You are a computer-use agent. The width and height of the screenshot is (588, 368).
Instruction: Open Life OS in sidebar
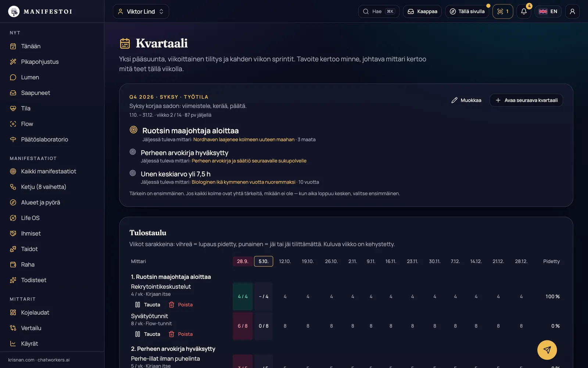52,218
